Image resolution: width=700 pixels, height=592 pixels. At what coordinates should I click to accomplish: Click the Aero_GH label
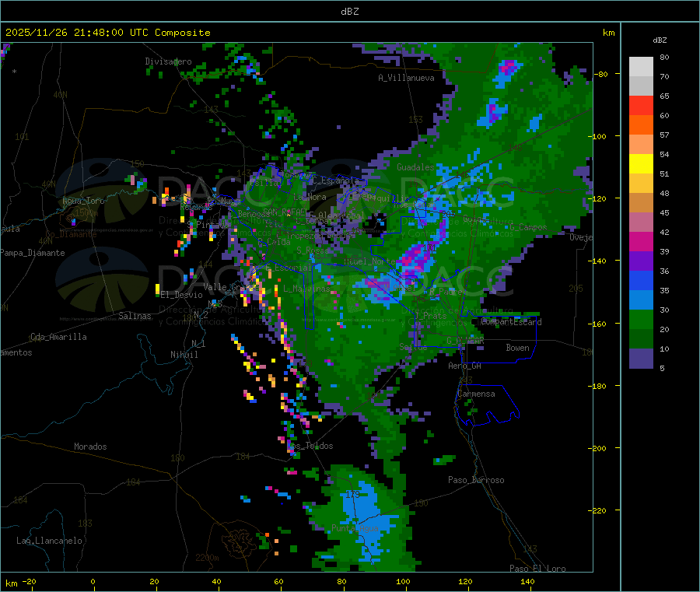click(x=464, y=366)
